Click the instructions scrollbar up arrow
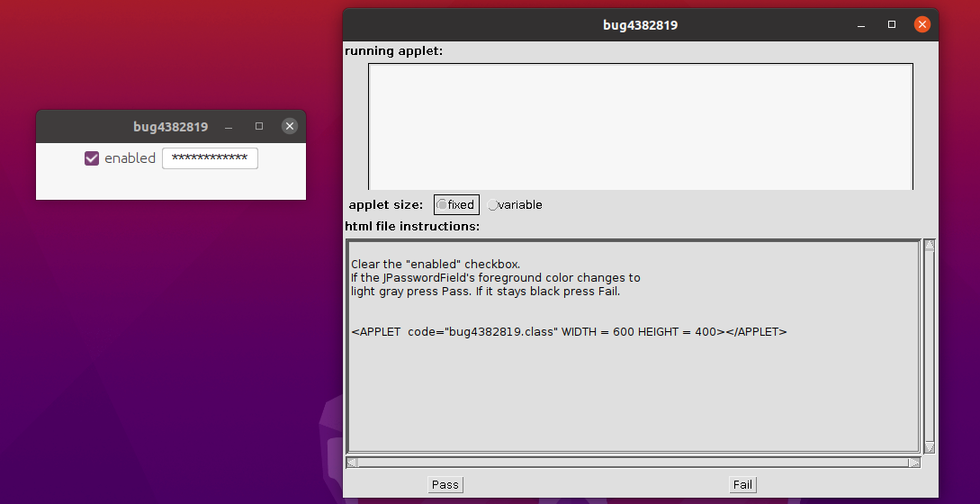 (930, 244)
